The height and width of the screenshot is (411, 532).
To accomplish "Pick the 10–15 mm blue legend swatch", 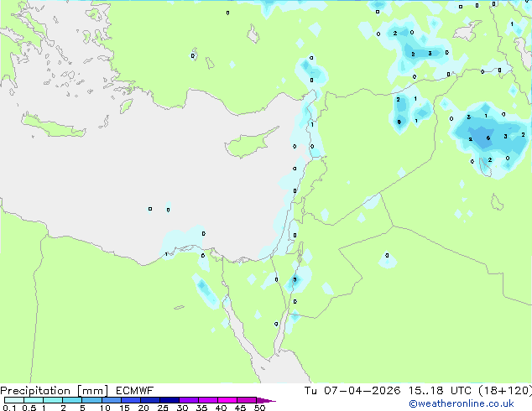I will coord(112,400).
